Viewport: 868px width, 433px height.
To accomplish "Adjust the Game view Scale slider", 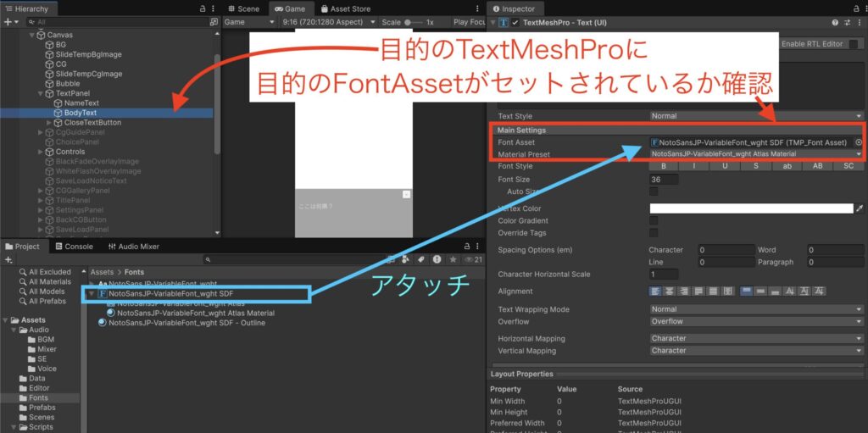I will (414, 22).
